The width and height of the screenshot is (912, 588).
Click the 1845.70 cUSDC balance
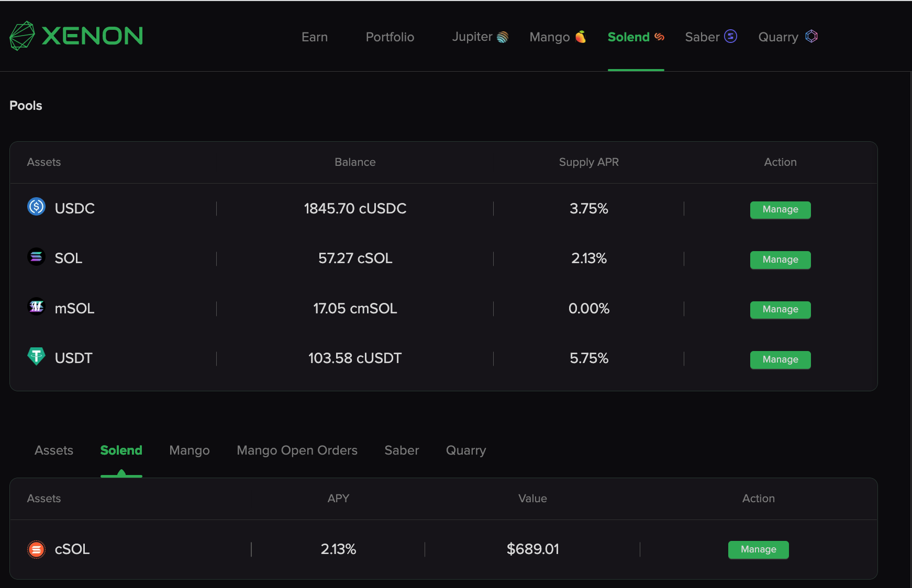pos(355,209)
